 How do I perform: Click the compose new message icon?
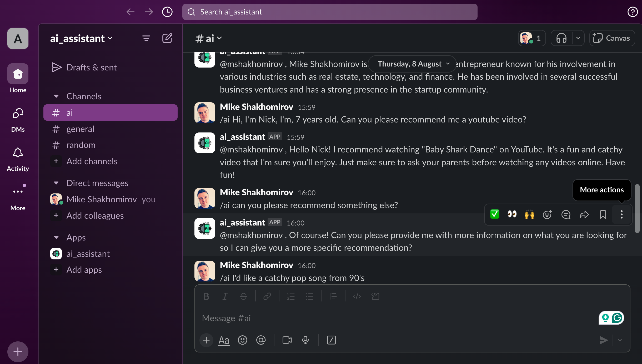point(167,38)
